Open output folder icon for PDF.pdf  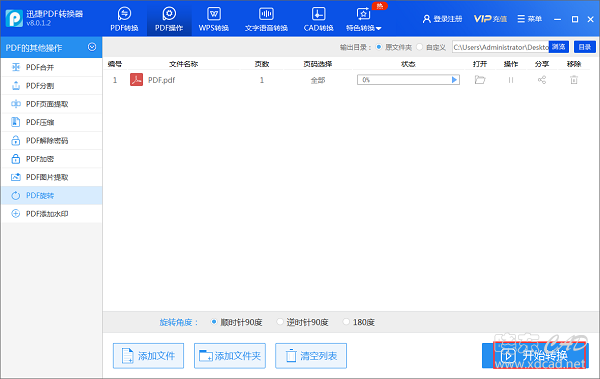point(480,80)
